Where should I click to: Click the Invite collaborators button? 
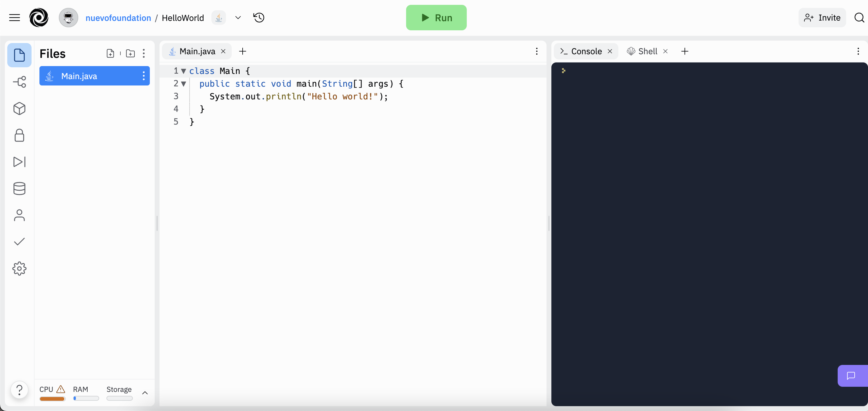click(822, 17)
